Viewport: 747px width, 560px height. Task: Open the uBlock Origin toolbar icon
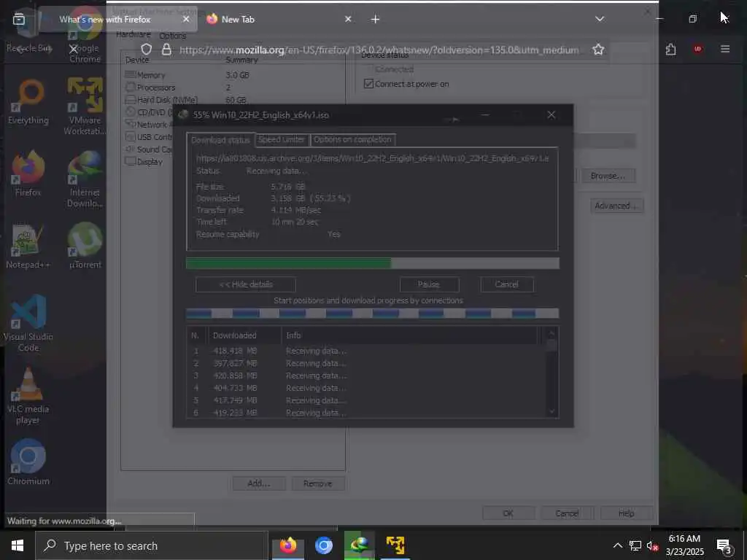[x=698, y=49]
